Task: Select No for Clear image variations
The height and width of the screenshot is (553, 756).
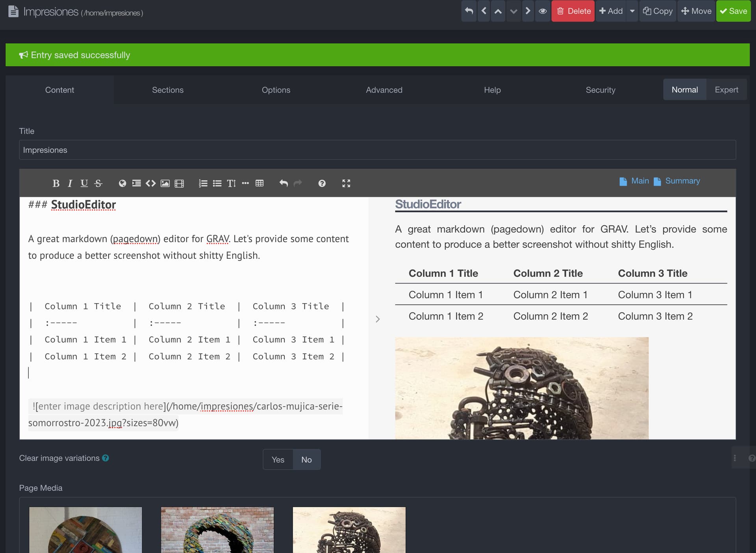Action: click(306, 460)
